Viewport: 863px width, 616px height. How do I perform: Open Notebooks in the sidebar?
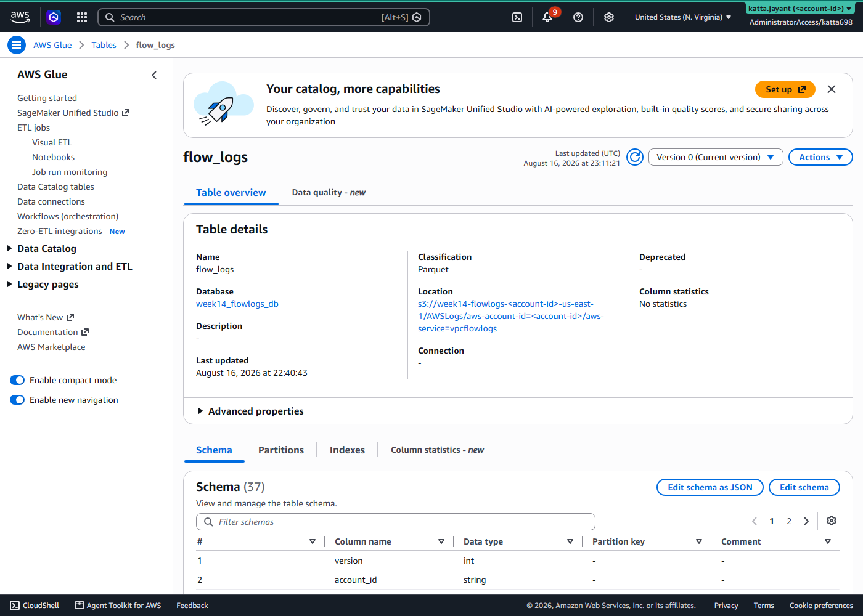coord(53,157)
